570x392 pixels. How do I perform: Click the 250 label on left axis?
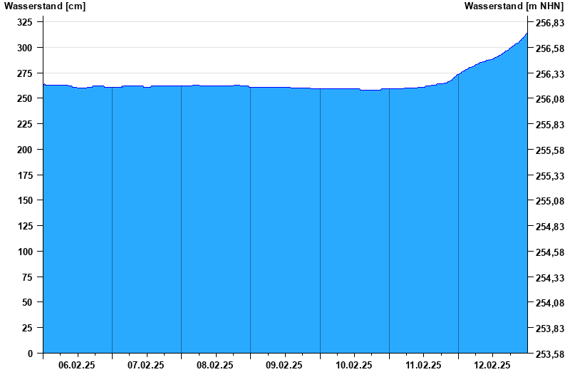click(25, 98)
